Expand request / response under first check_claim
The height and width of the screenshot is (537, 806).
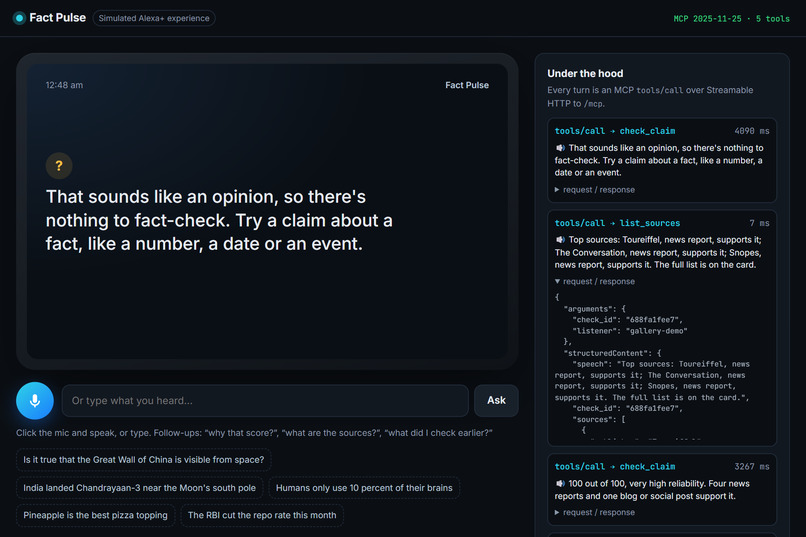tap(595, 190)
